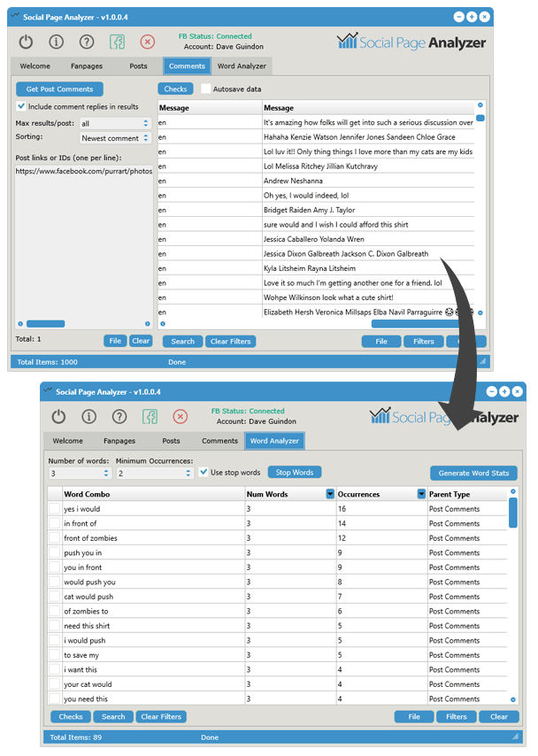
Task: Open info icon in bottom Word Analyzer window
Action: (x=88, y=417)
